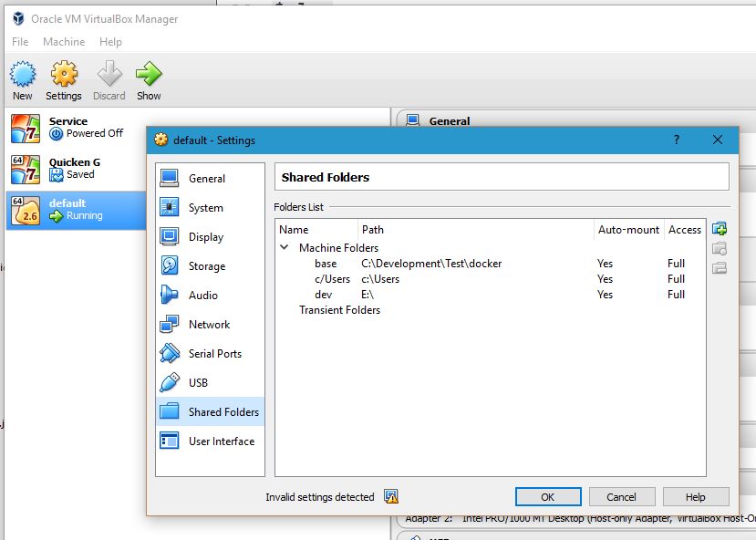Screen dimensions: 756x540
Task: Confirm settings with the OK button
Action: pyautogui.click(x=548, y=496)
